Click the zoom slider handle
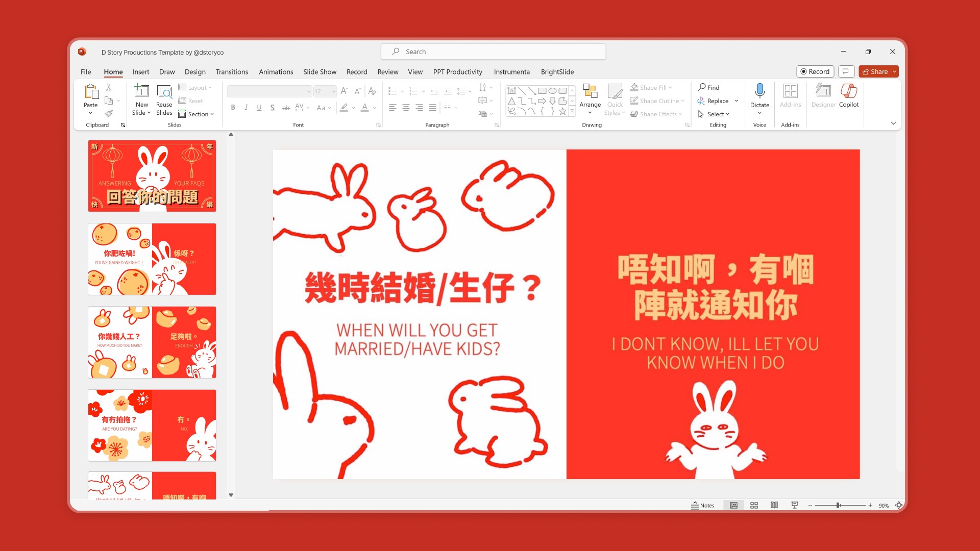 pyautogui.click(x=838, y=505)
